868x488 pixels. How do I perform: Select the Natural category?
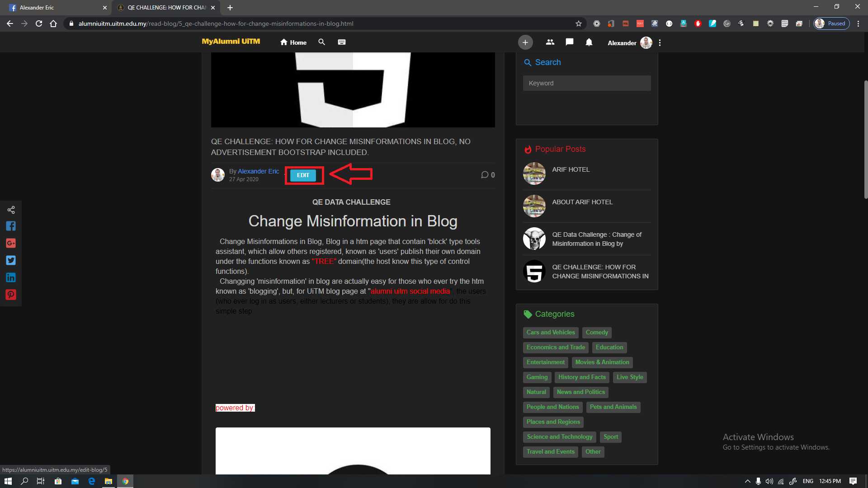(536, 392)
